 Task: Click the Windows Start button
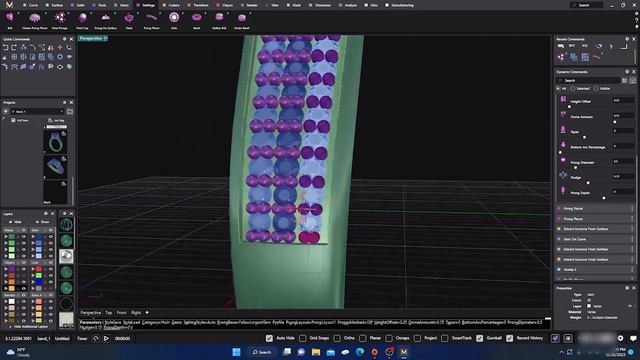tap(236, 352)
